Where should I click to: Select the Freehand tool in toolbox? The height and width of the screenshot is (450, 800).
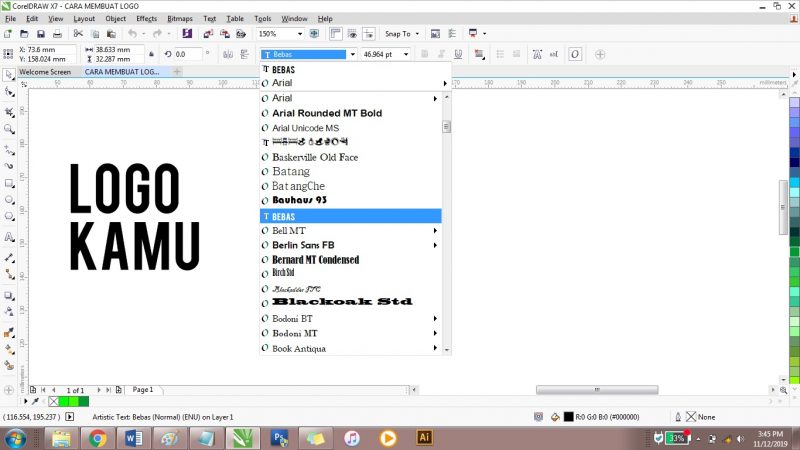(9, 149)
